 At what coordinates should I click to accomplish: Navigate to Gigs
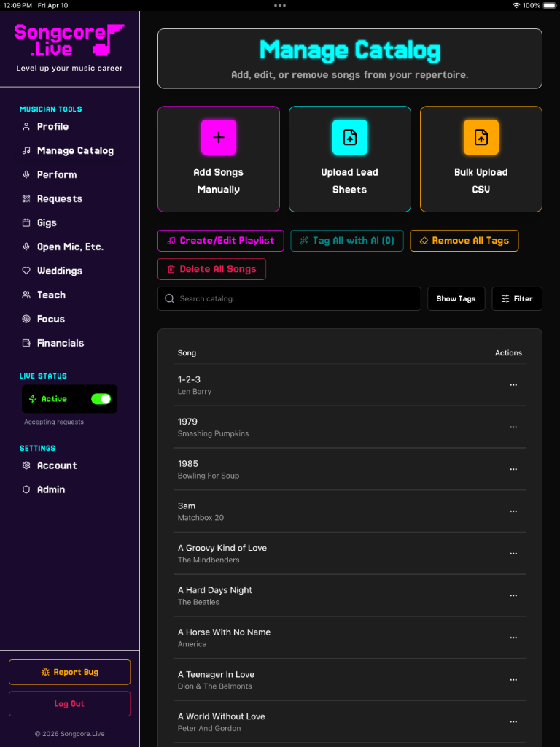(69, 223)
